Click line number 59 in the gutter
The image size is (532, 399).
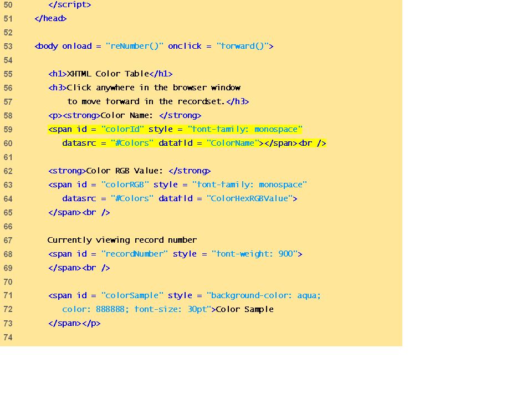(8, 130)
